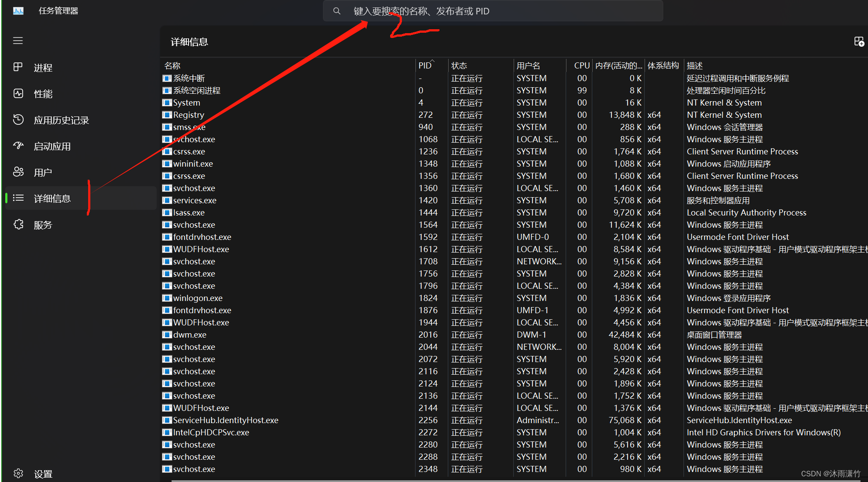
Task: Select smss.exe process row
Action: (515, 127)
